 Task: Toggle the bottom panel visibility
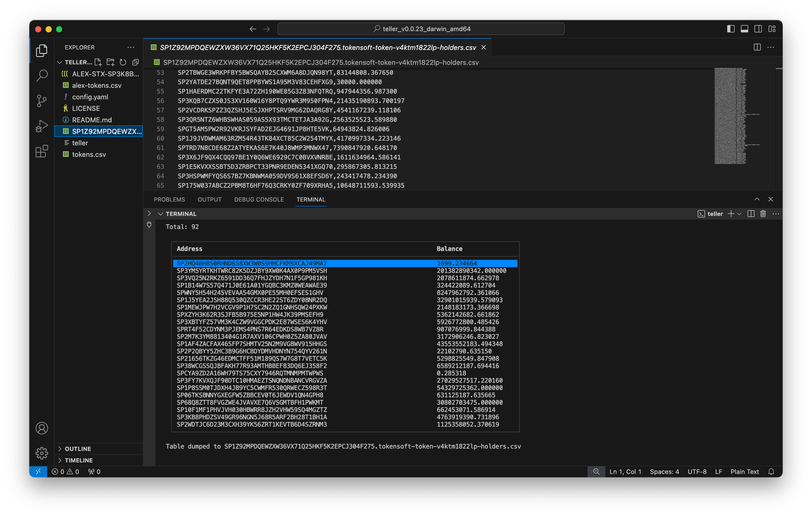(x=744, y=29)
